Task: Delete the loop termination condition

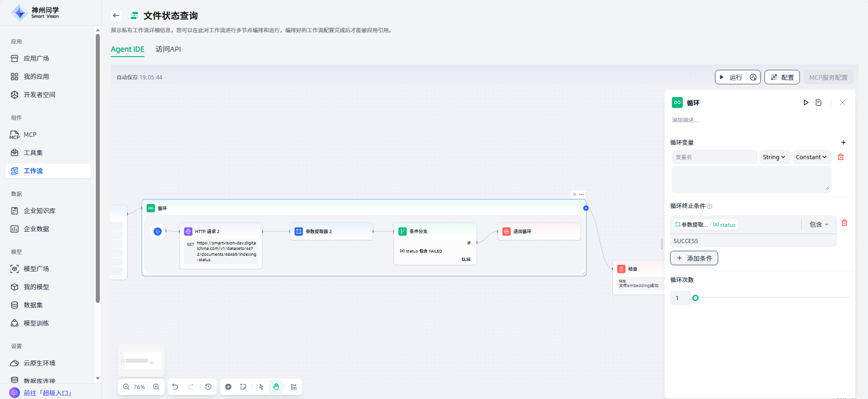Action: [844, 223]
